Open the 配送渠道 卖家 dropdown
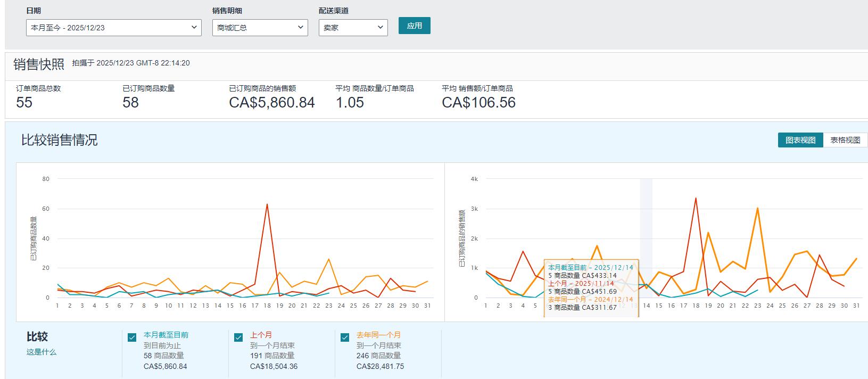868x379 pixels. pyautogui.click(x=353, y=28)
